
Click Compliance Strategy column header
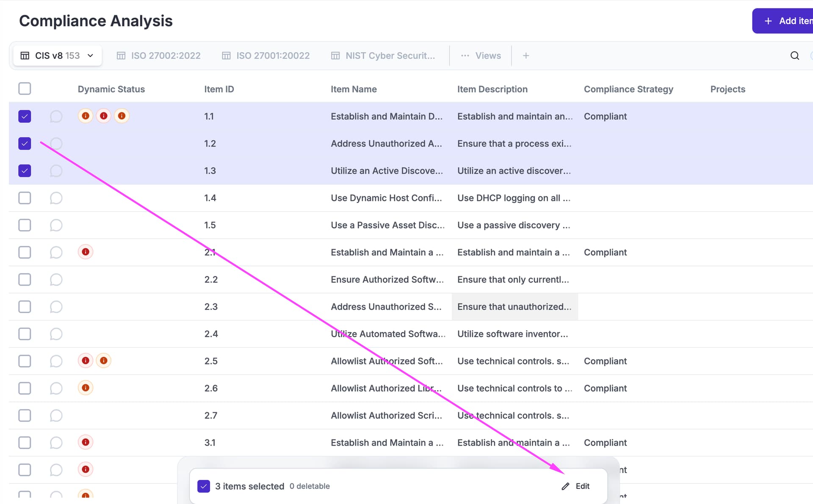(x=628, y=89)
